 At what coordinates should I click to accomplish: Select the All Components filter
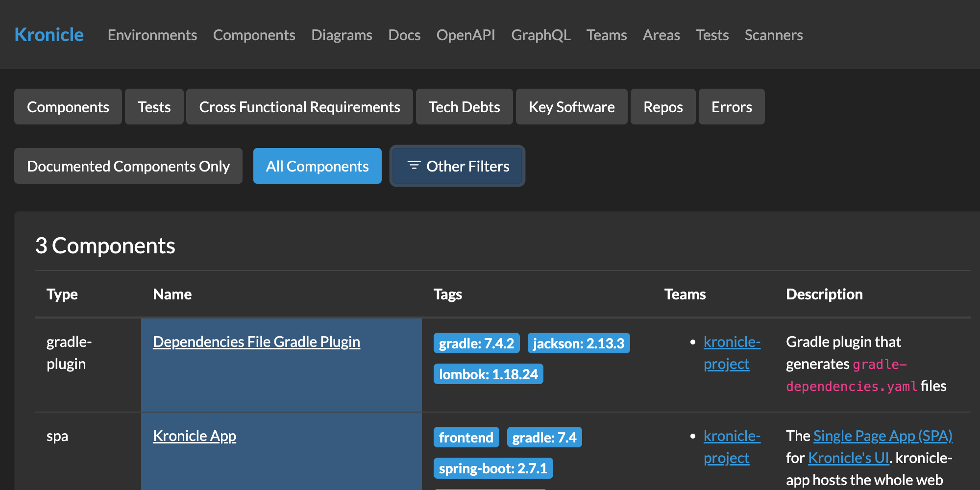[317, 166]
